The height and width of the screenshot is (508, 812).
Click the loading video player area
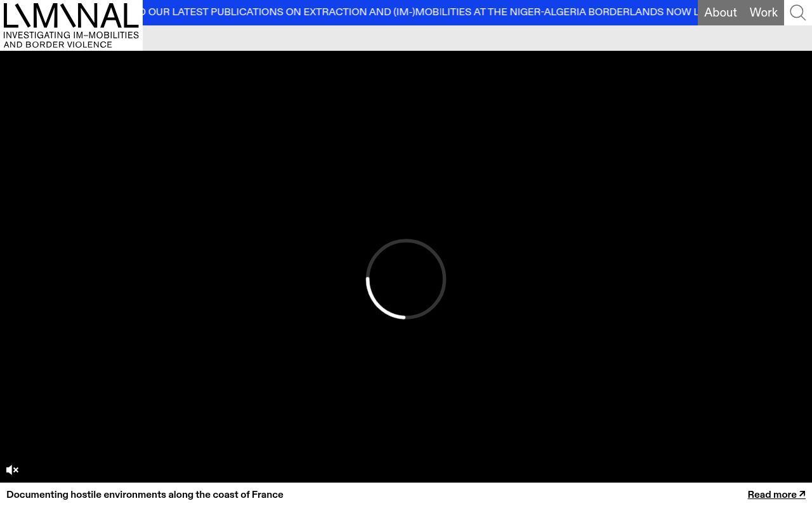click(406, 267)
